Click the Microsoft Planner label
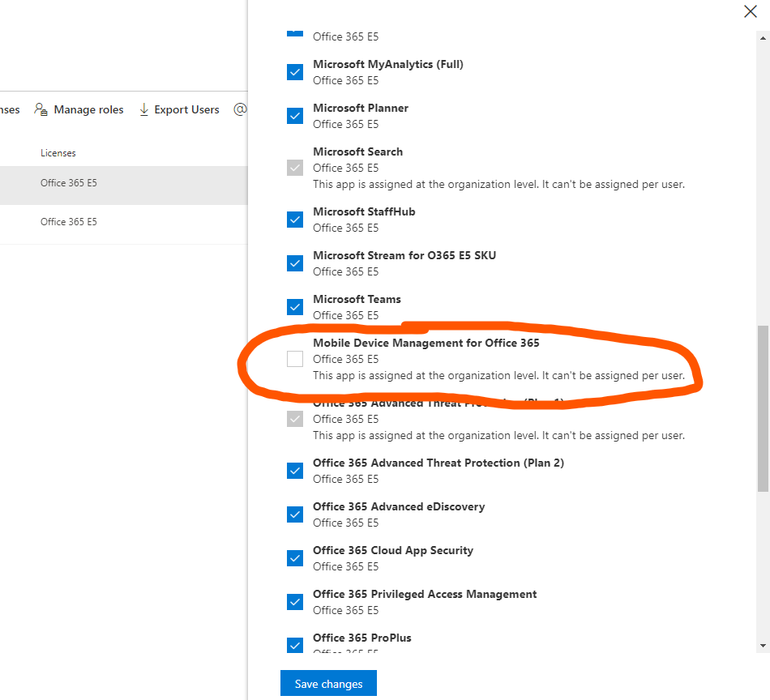770x700 pixels. pos(361,108)
